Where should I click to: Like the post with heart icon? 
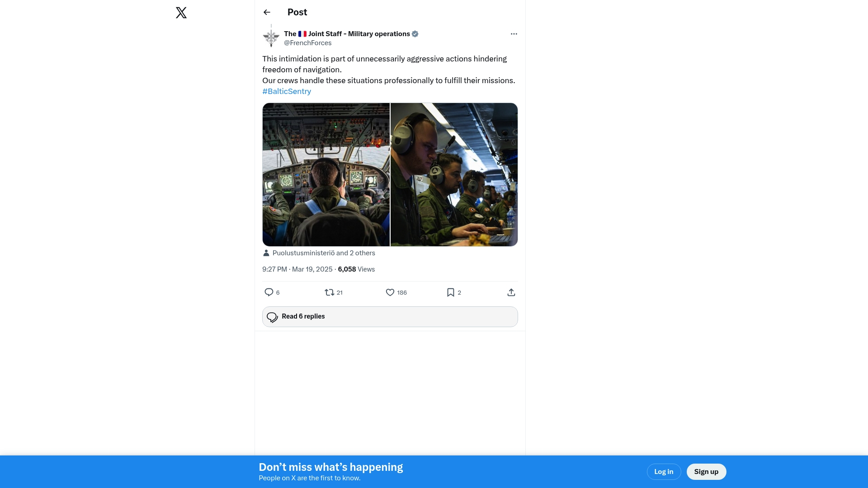(390, 292)
